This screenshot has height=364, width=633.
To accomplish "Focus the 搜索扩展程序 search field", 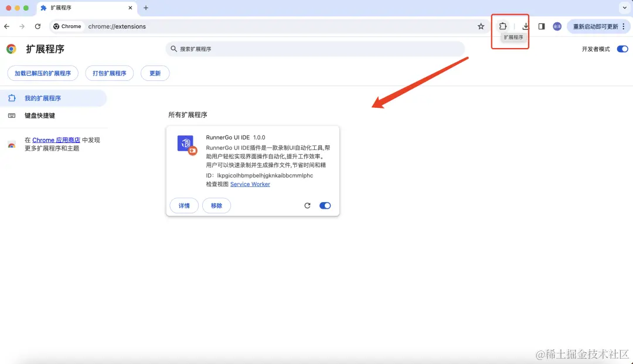I will point(315,49).
